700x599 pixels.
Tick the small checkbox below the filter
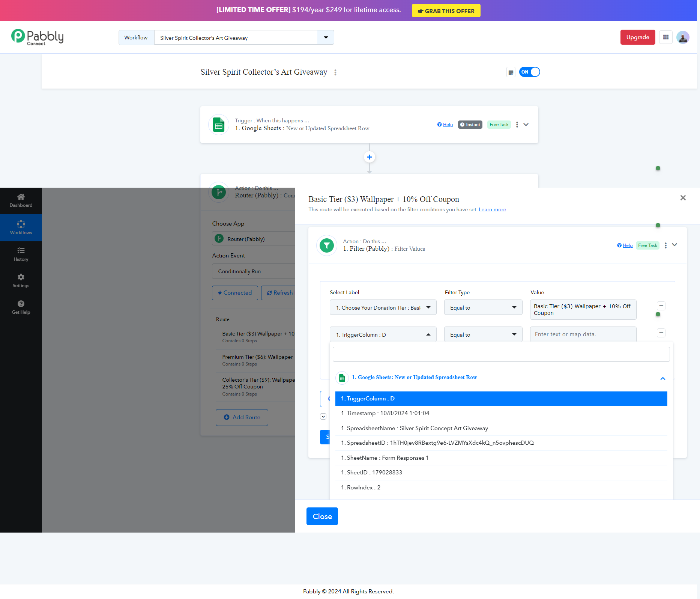323,417
